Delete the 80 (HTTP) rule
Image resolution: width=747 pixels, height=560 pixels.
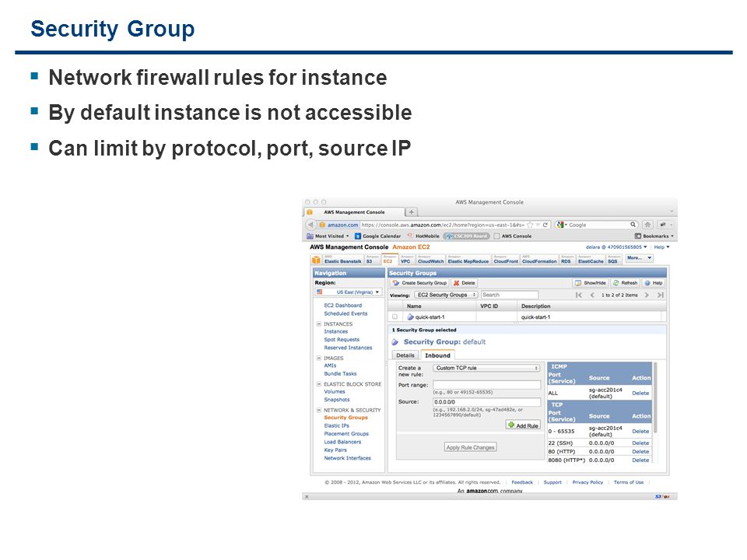[x=640, y=451]
